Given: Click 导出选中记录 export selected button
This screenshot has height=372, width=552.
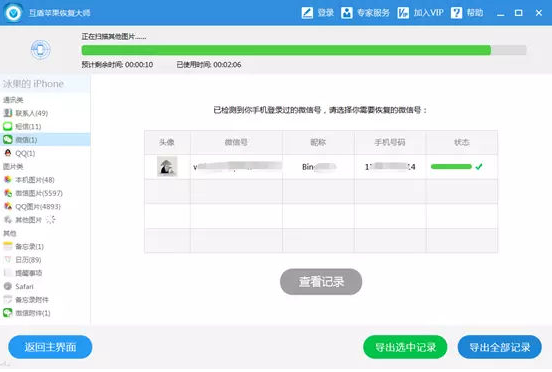Looking at the screenshot, I should [x=405, y=347].
